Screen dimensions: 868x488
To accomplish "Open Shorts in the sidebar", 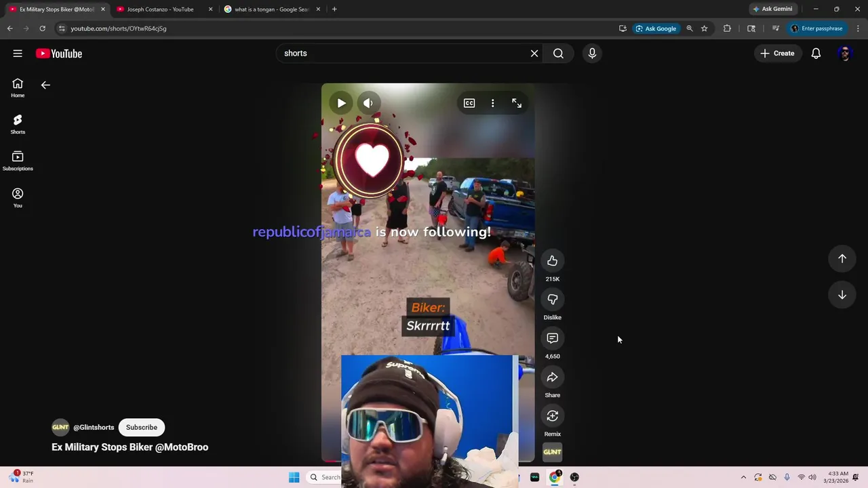I will pyautogui.click(x=18, y=125).
